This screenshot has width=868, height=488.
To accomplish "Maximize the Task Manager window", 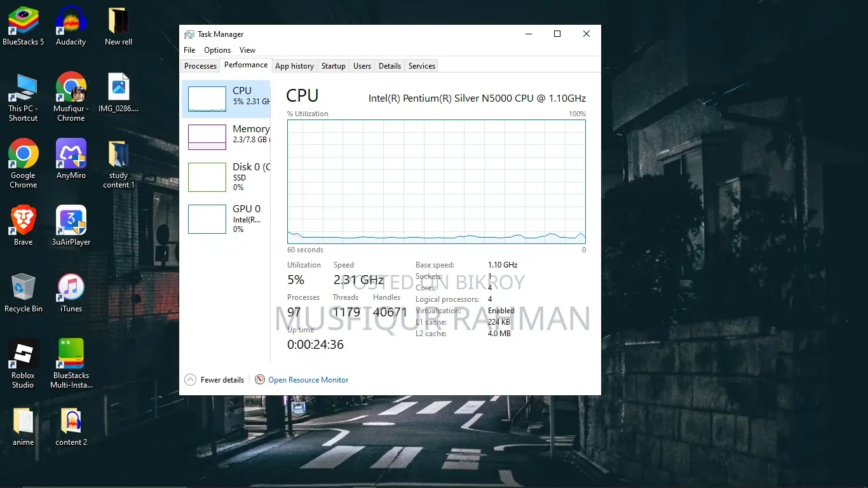I will [x=557, y=34].
